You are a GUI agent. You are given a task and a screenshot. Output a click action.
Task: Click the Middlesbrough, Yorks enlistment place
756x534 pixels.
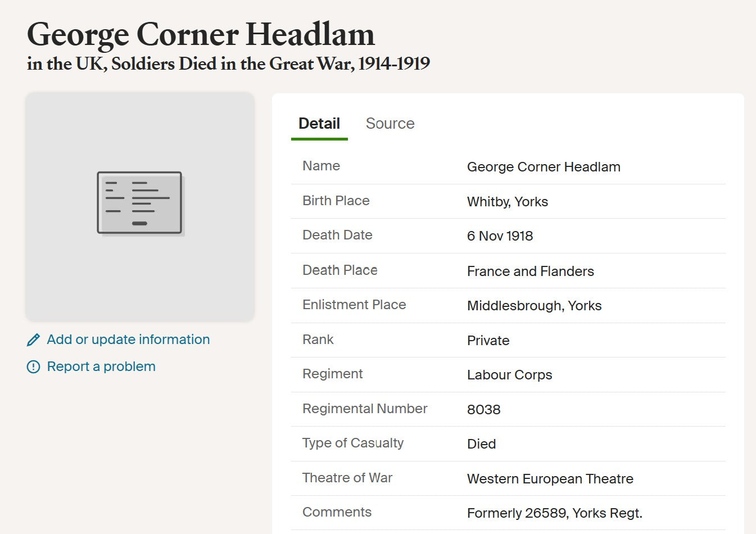point(534,306)
